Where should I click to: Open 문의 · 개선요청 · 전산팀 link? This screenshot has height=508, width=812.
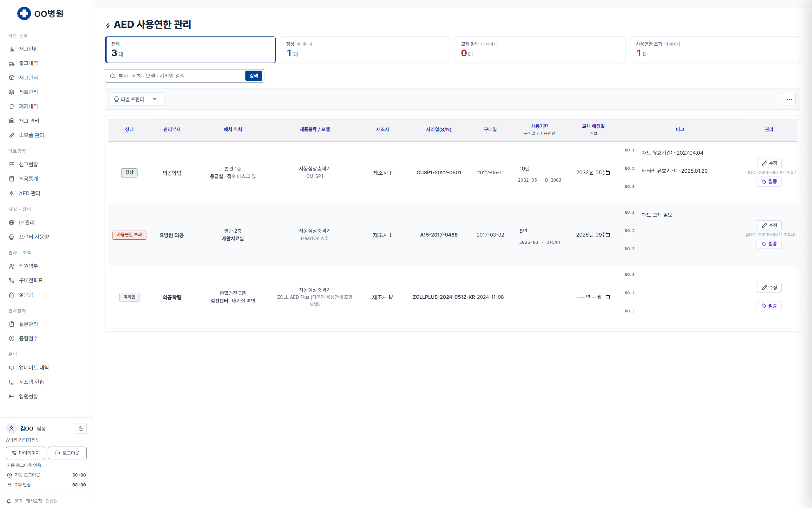click(x=36, y=501)
